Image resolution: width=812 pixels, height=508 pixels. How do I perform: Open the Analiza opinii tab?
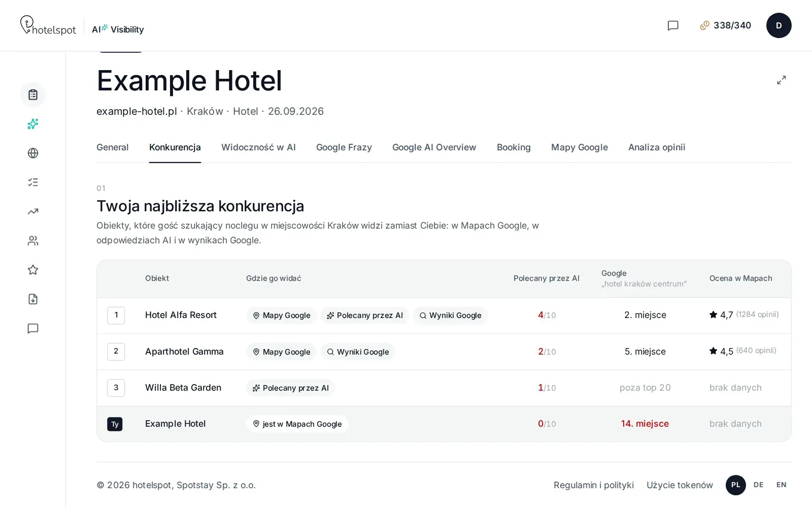tap(657, 147)
